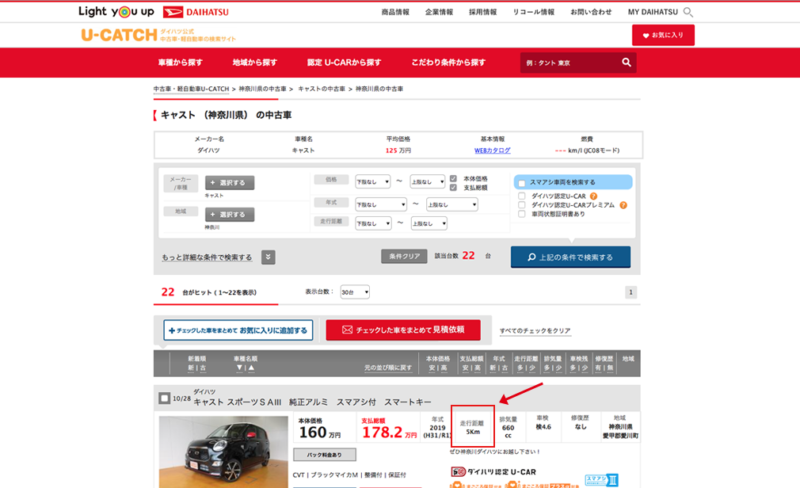The height and width of the screenshot is (488, 800).
Task: Select the キャスト スポーツSAIII listing checkbox
Action: [x=164, y=398]
